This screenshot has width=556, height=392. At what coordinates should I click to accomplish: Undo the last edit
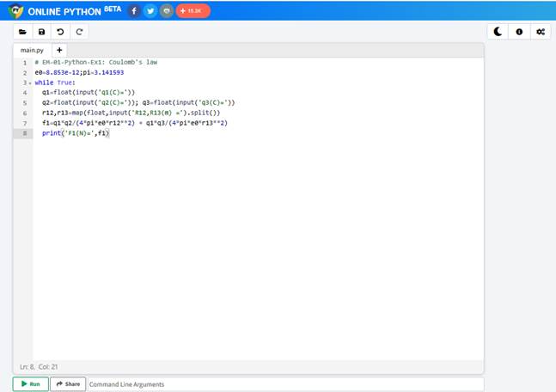pyautogui.click(x=60, y=32)
